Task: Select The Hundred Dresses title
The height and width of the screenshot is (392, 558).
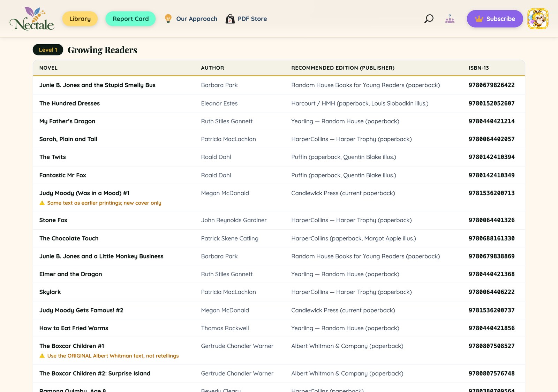Action: click(x=69, y=103)
